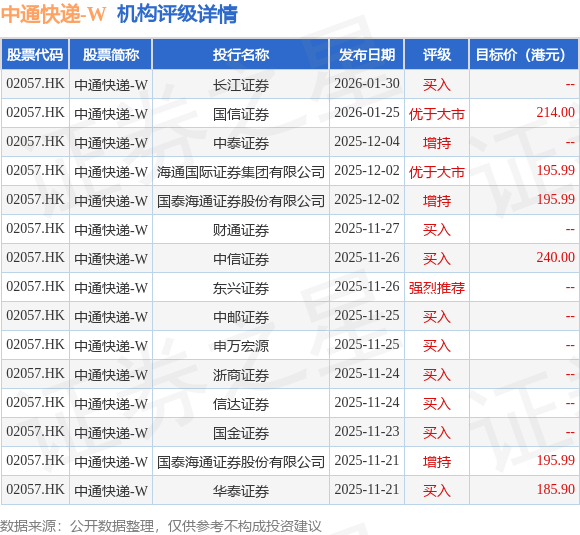Viewport: 580px width, 535px height.
Task: Click the date 2026-01-30
Action: [367, 84]
